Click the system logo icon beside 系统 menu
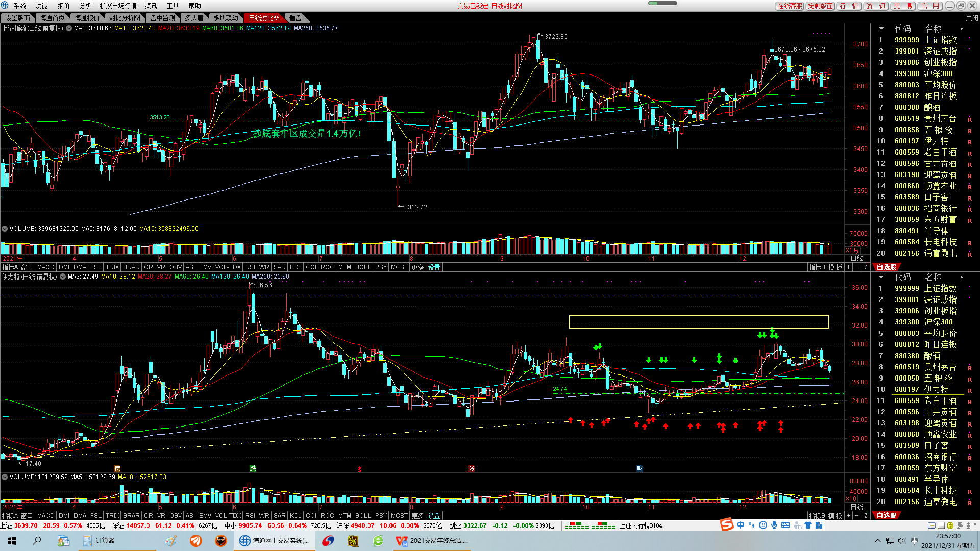 [5, 6]
